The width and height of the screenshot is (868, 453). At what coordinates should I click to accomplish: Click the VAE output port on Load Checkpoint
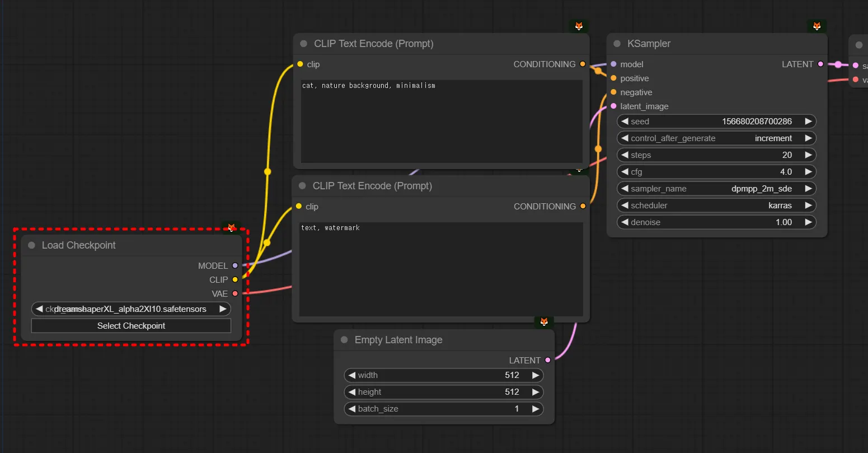tap(235, 293)
